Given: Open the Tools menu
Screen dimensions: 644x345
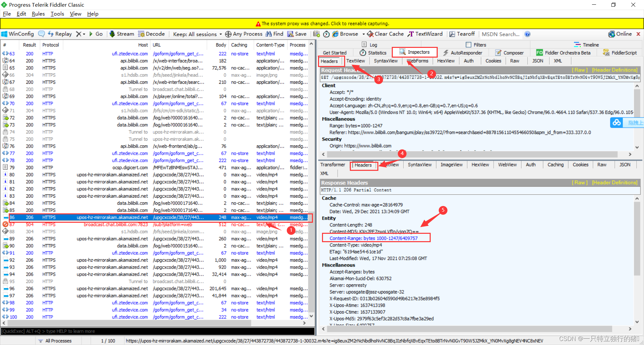Looking at the screenshot, I should tap(57, 14).
